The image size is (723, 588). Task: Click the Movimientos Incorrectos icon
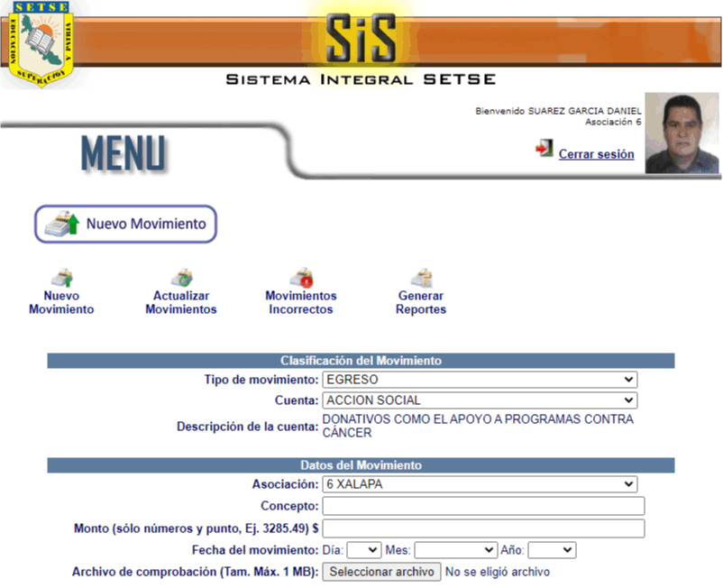coord(301,278)
